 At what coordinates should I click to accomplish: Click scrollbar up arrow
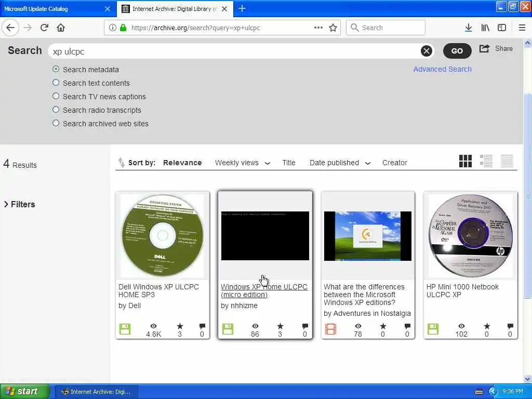[528, 43]
